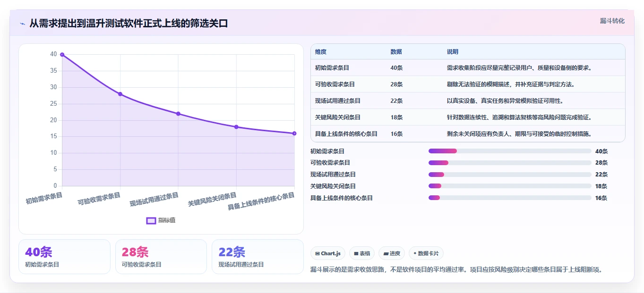Select the 现场试用通过条目 table row cell
Viewport: 644px width, 293px height.
pos(338,101)
